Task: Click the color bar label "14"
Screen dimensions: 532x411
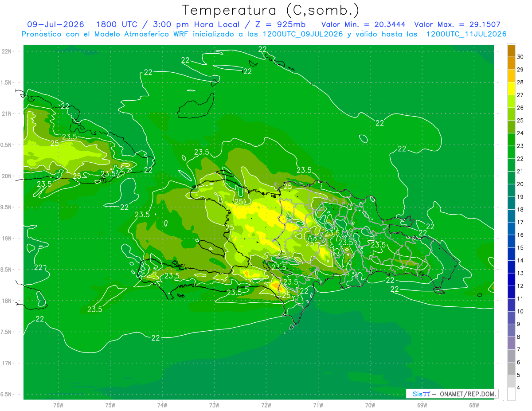Action: pos(520,261)
